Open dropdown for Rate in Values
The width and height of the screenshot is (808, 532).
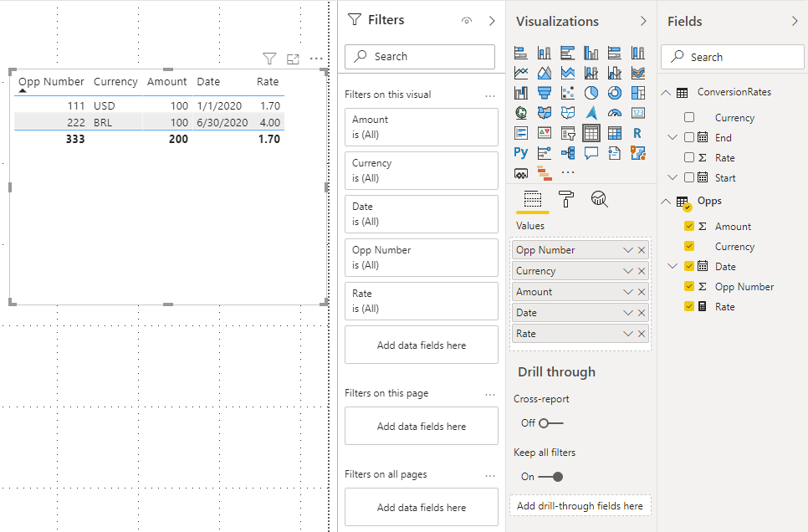pos(627,334)
